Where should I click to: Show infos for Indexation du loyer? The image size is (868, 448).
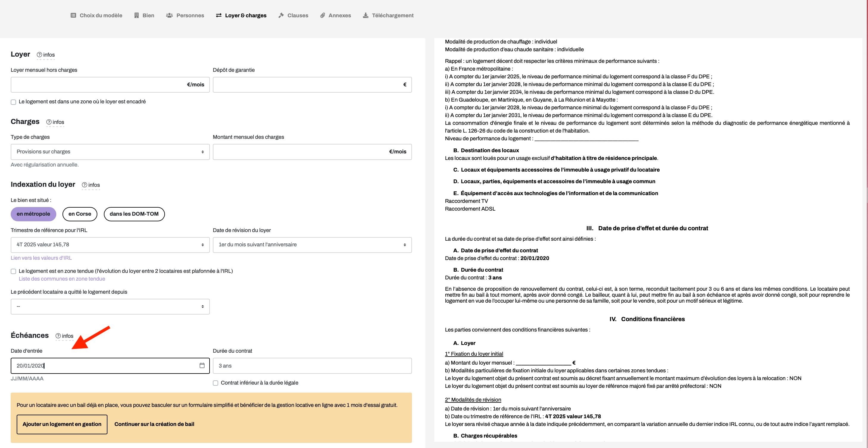[x=91, y=185]
